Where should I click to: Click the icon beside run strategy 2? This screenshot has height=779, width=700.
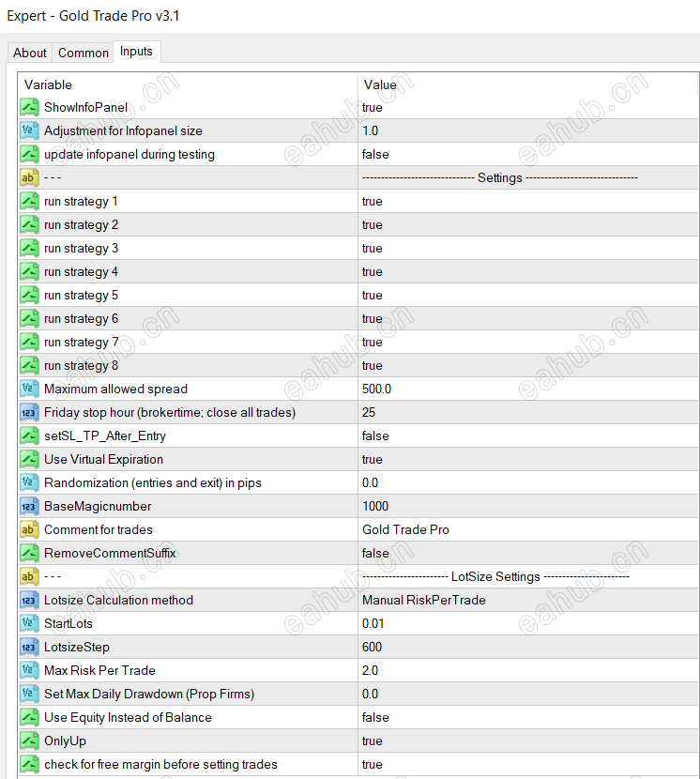tap(29, 224)
